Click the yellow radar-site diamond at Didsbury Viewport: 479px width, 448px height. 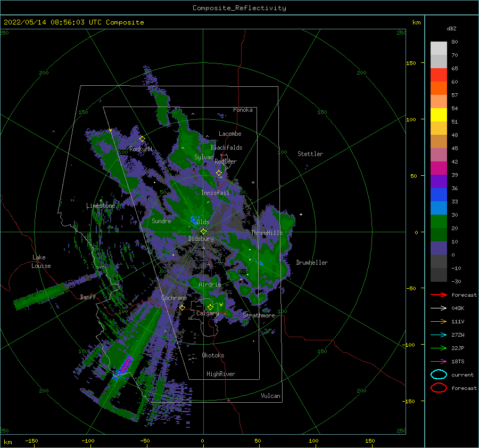point(203,232)
